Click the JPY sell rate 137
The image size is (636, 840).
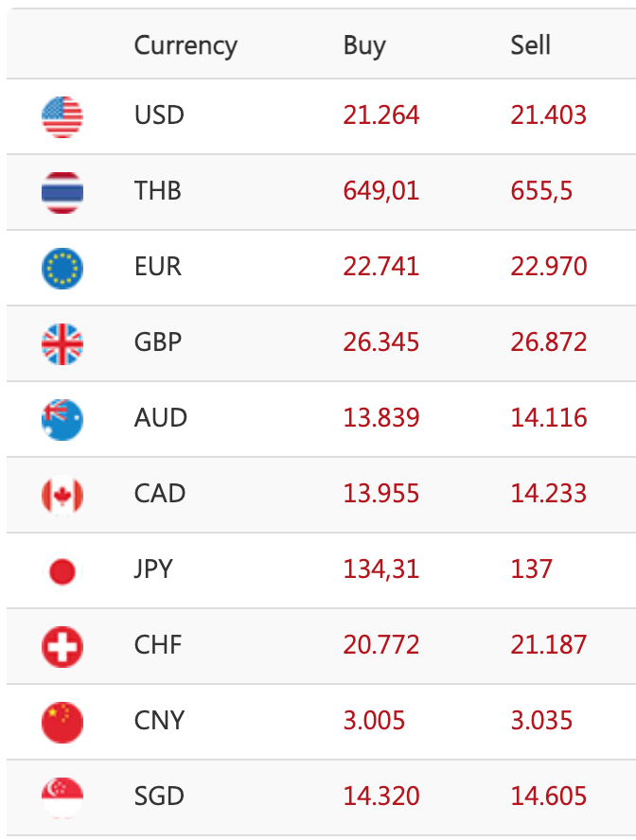[x=531, y=569]
